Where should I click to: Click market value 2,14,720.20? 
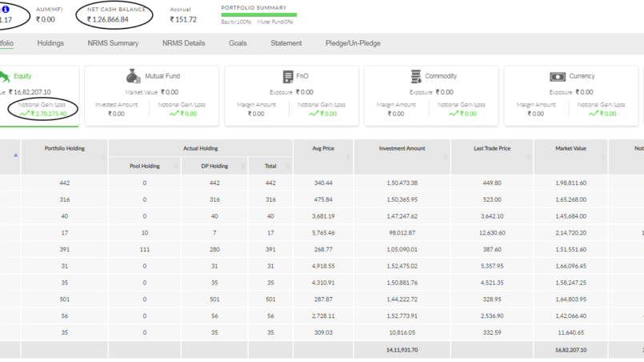(x=571, y=233)
